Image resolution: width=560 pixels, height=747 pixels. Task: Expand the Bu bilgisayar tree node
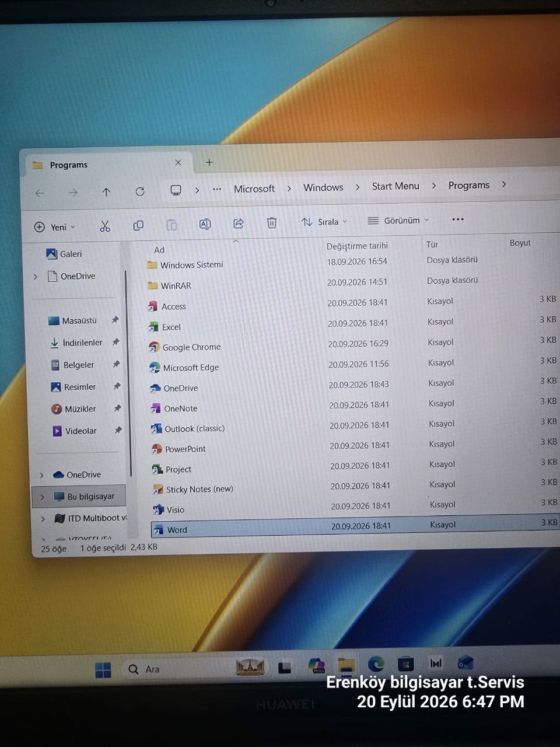(x=42, y=497)
